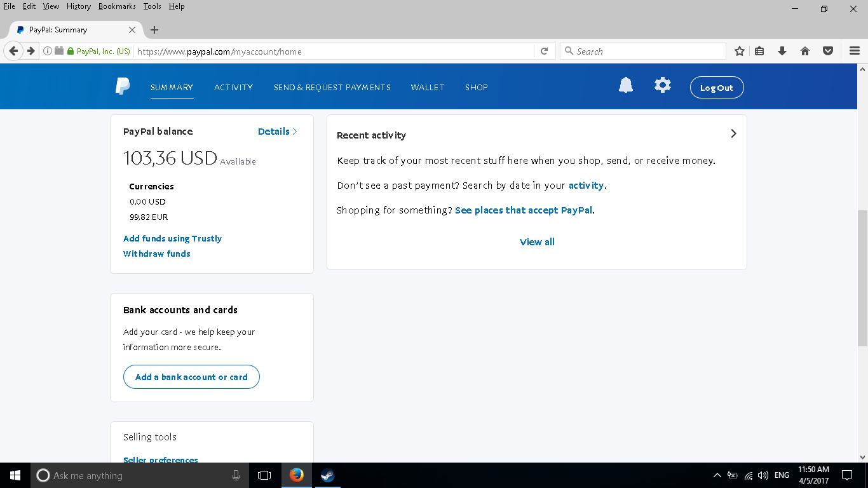Click Add funds using Trustly link
Screen dimensions: 868x488
[x=172, y=239]
